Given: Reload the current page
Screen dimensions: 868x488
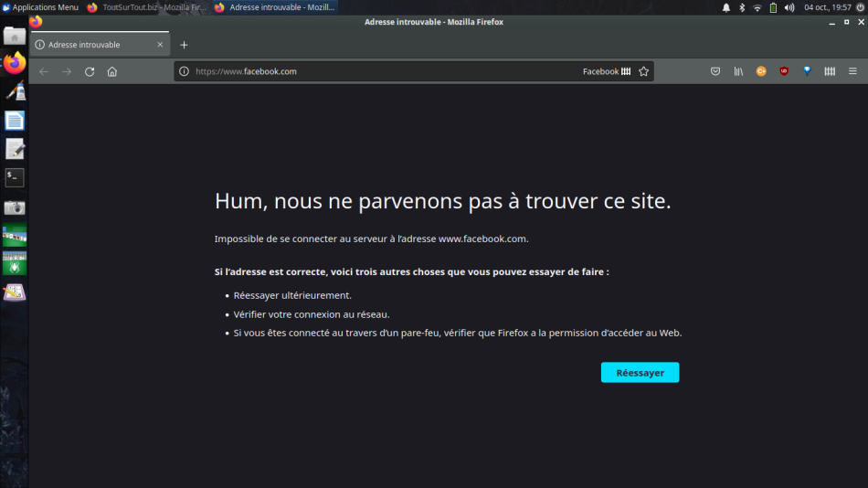Looking at the screenshot, I should (x=90, y=71).
